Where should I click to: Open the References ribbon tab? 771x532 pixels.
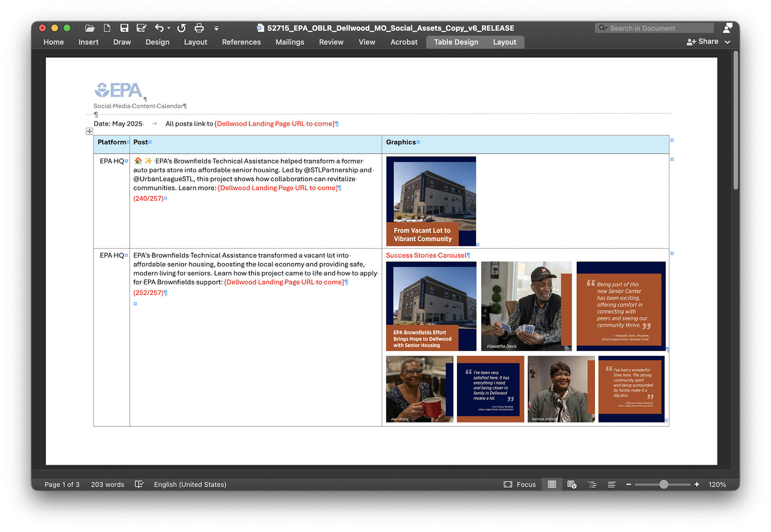pos(241,42)
